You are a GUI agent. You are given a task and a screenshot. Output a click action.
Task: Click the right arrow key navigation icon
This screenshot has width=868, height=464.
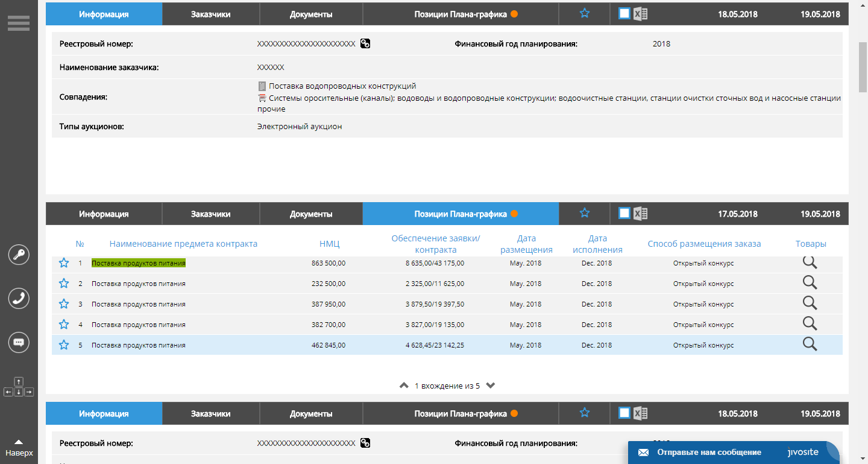29,392
